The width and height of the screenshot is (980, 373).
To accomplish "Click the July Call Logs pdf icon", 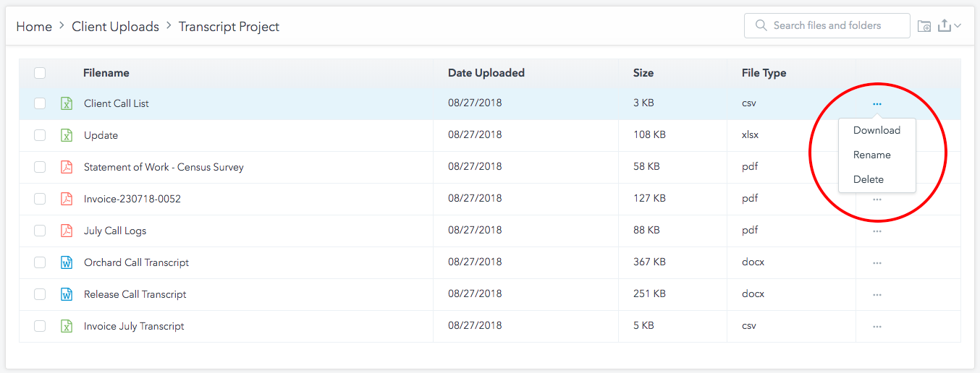I will click(67, 231).
